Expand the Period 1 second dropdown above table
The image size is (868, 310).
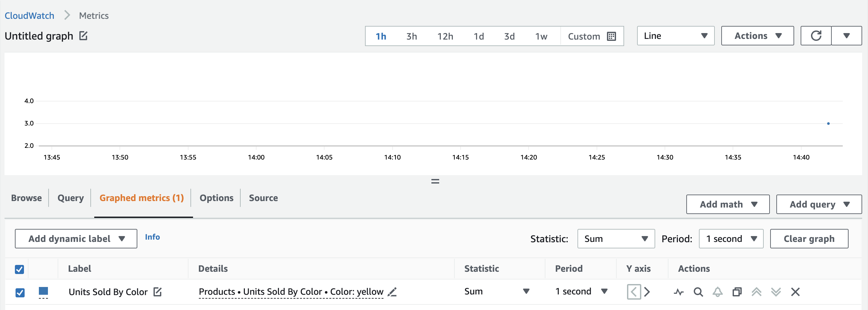click(x=731, y=239)
